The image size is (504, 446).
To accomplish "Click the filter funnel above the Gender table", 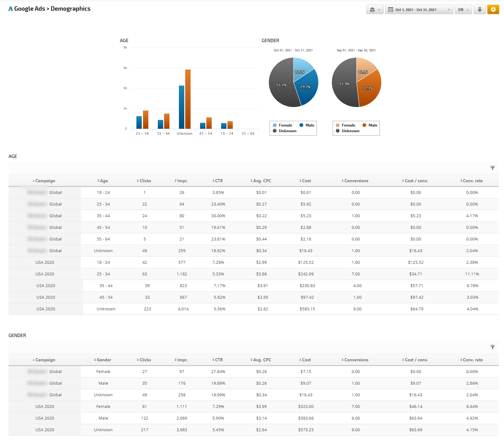I will click(x=492, y=347).
